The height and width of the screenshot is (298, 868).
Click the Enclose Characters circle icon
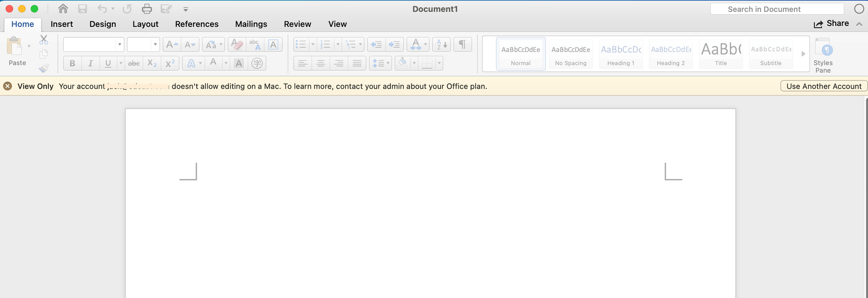(x=257, y=63)
